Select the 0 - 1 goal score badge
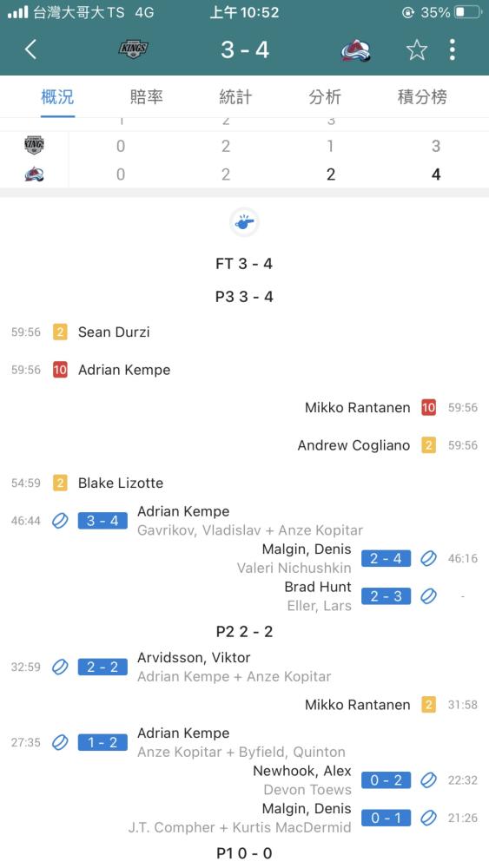This screenshot has width=489, height=868. coord(386,818)
